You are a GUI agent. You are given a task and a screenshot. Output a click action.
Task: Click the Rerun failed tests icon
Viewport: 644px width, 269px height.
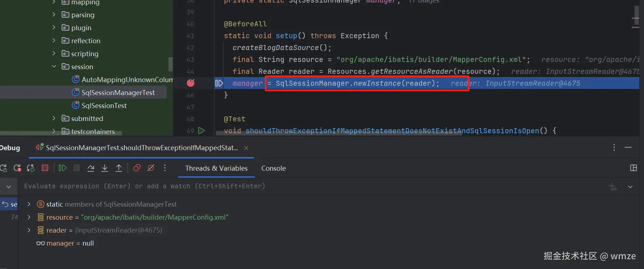coord(17,168)
